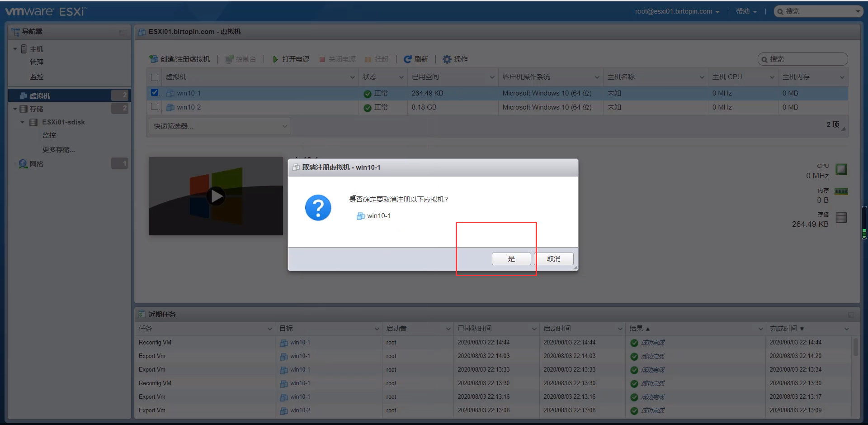Image resolution: width=868 pixels, height=425 pixels.
Task: Click the 存储 storage disk icon
Action: (x=841, y=218)
